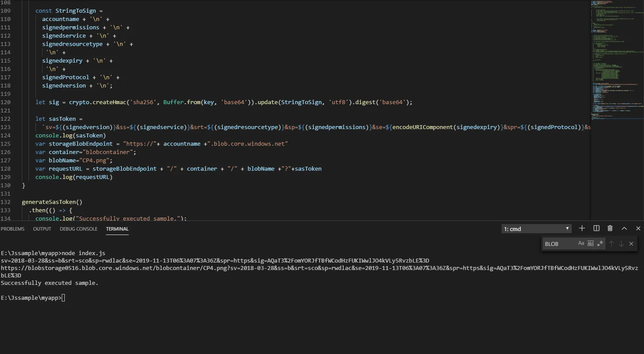The height and width of the screenshot is (354, 644).
Task: Switch to the PROBLEMS tab
Action: click(x=13, y=229)
